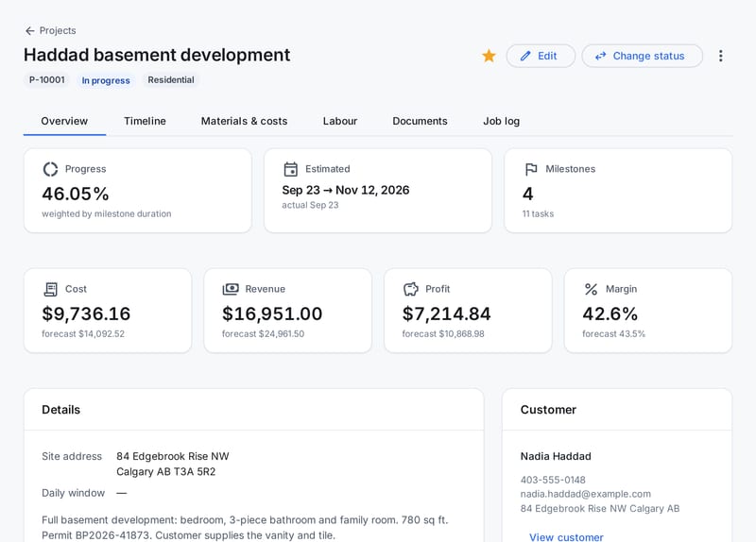Open the Documents tab
756x542 pixels.
click(420, 121)
